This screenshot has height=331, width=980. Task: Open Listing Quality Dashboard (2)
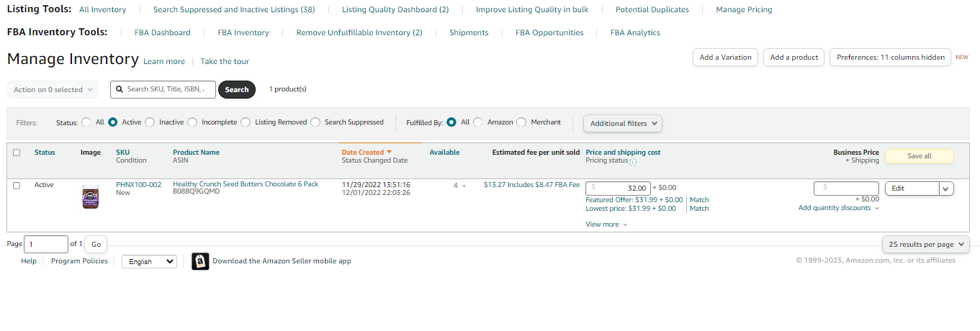[395, 10]
